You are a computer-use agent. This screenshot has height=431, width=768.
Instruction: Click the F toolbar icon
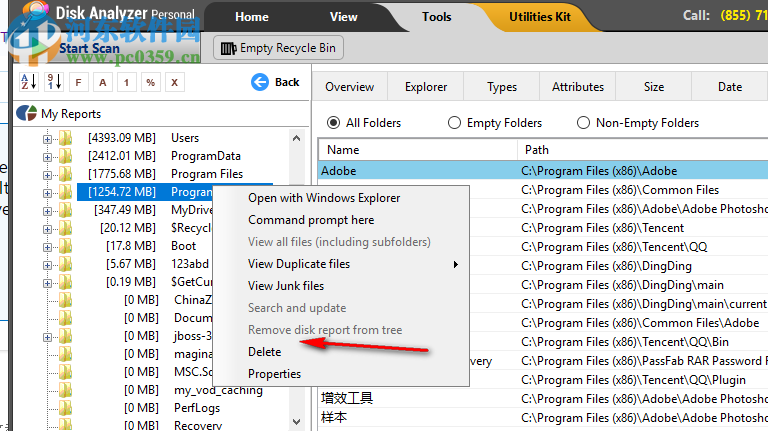point(78,82)
